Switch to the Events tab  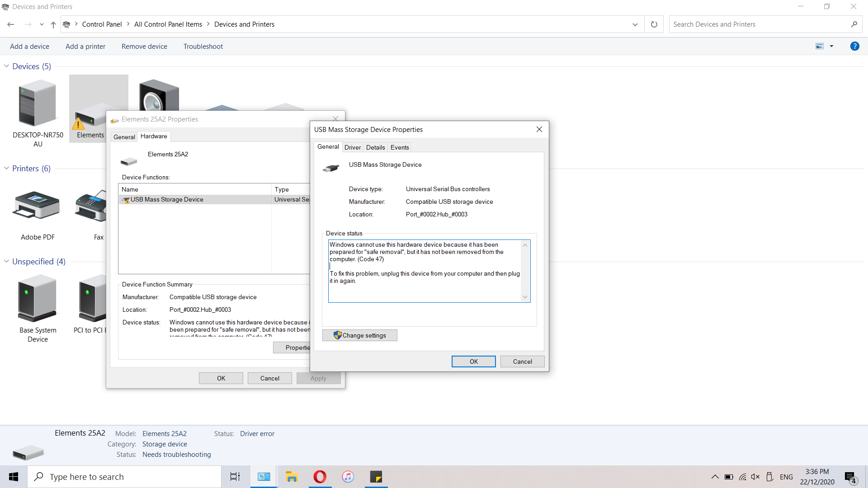[400, 147]
